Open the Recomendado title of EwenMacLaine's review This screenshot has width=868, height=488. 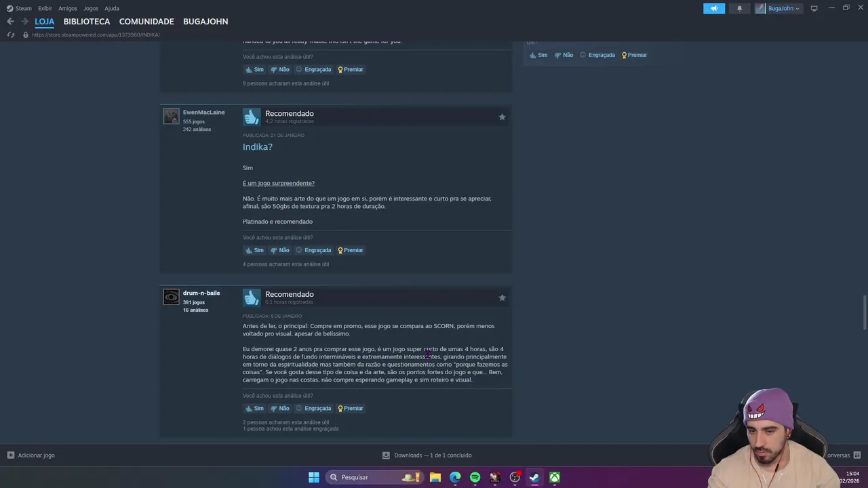[289, 113]
